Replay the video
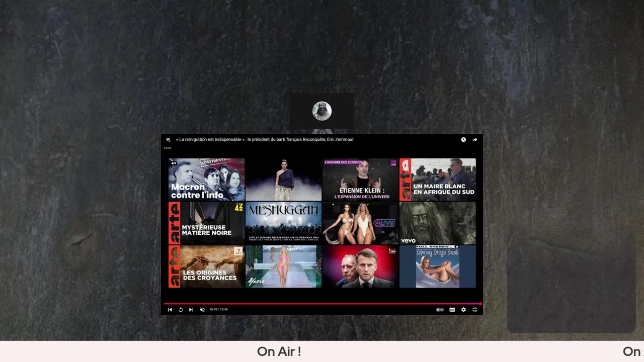 [x=181, y=310]
